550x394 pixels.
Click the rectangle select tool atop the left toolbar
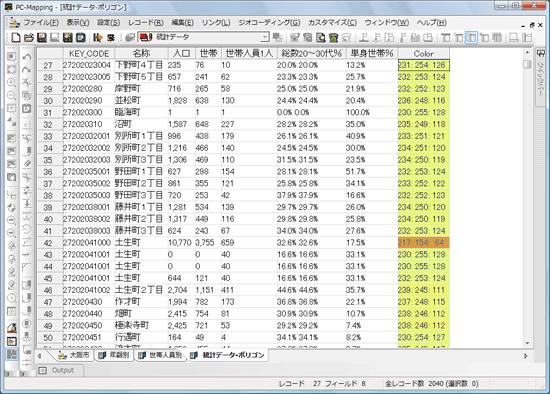[x=12, y=57]
